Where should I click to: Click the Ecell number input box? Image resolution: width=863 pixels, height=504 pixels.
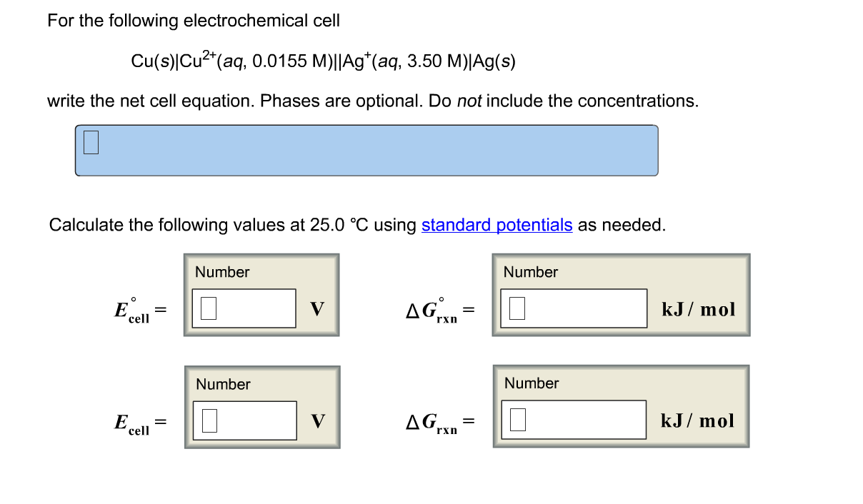[x=244, y=420]
